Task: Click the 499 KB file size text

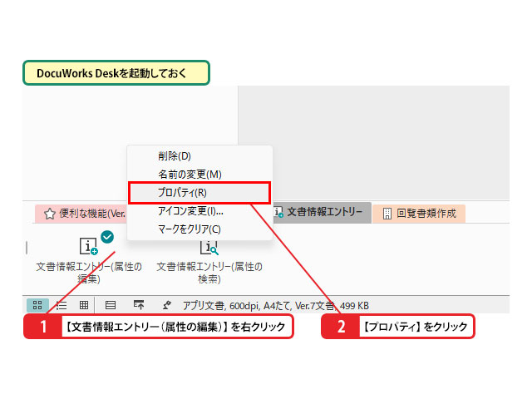Action: [x=354, y=306]
